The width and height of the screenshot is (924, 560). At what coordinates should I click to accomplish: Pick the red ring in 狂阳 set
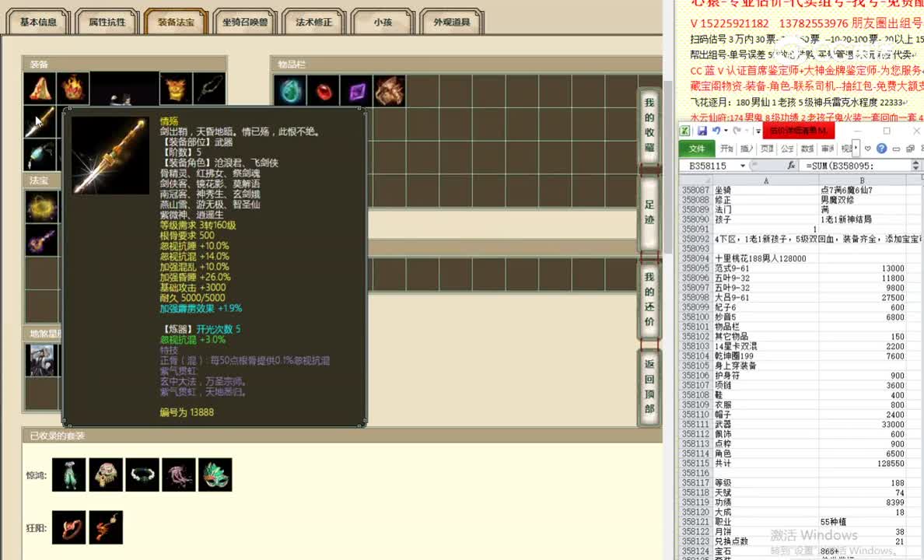coord(69,527)
